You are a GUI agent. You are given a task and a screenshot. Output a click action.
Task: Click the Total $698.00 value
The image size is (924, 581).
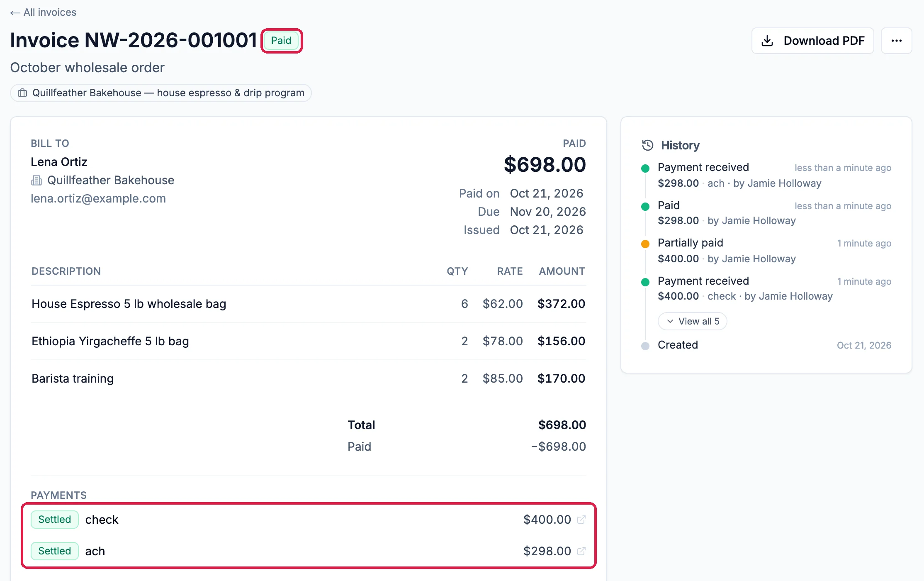[562, 425]
